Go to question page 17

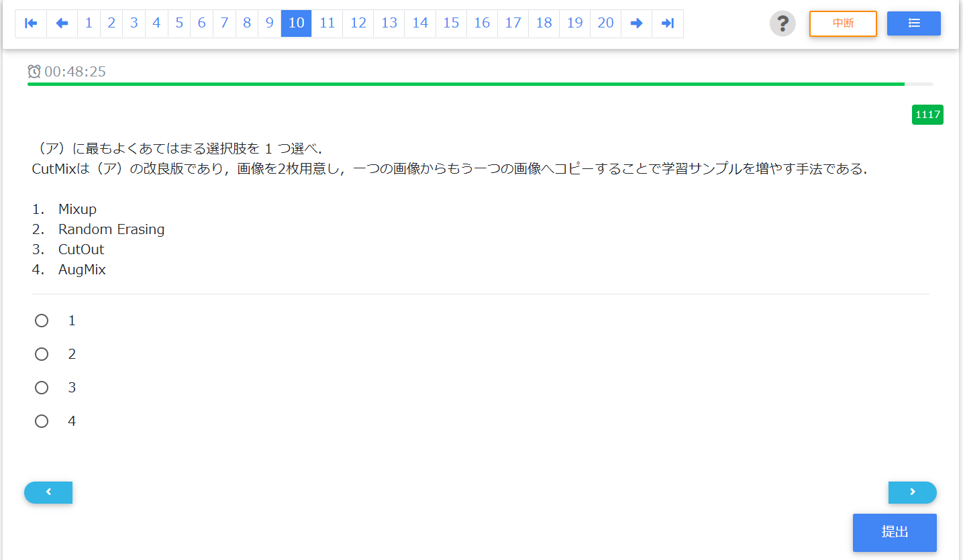click(x=513, y=23)
